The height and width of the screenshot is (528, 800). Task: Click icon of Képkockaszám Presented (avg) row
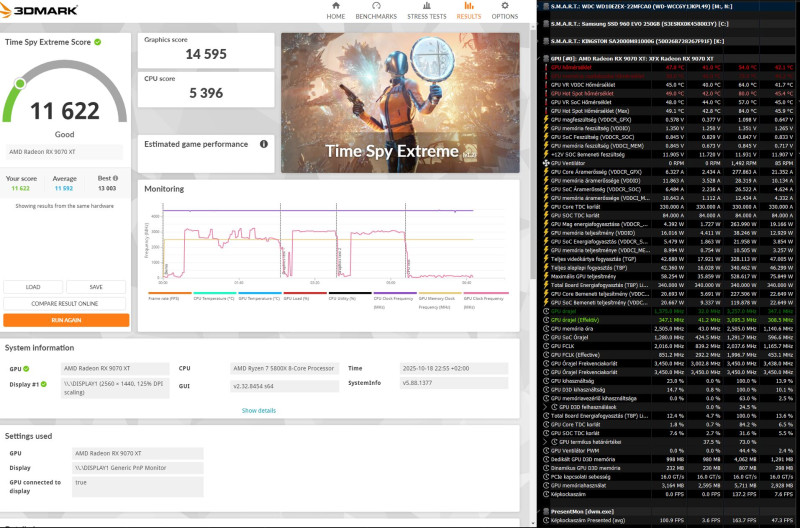pos(546,520)
